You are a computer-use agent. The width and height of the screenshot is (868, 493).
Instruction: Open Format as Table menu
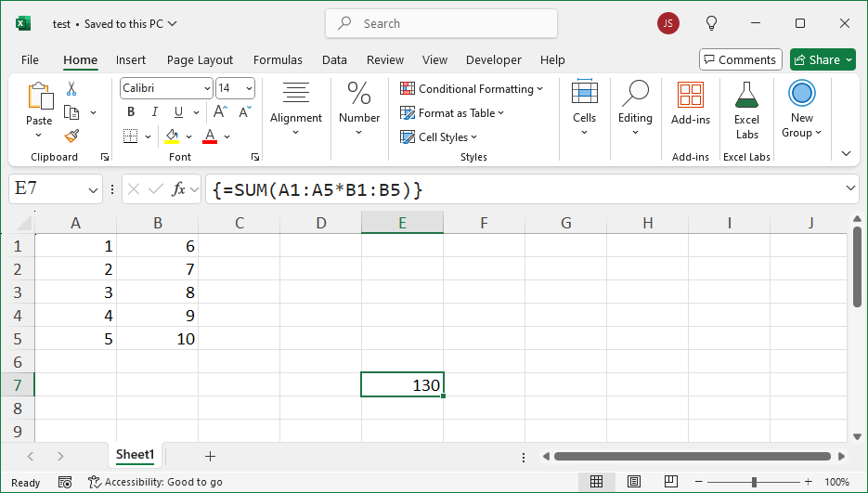452,113
